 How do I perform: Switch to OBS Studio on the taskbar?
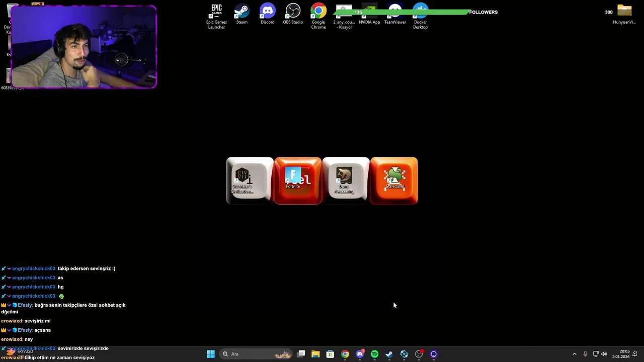tap(419, 354)
